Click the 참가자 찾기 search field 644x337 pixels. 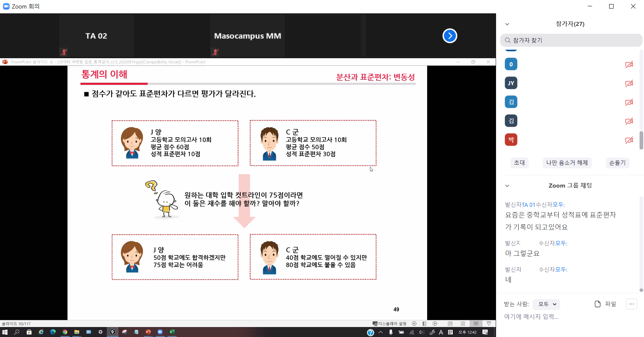[571, 40]
